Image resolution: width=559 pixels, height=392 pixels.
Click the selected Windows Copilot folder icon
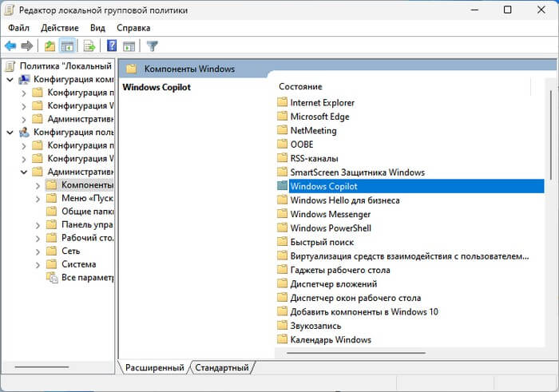283,186
